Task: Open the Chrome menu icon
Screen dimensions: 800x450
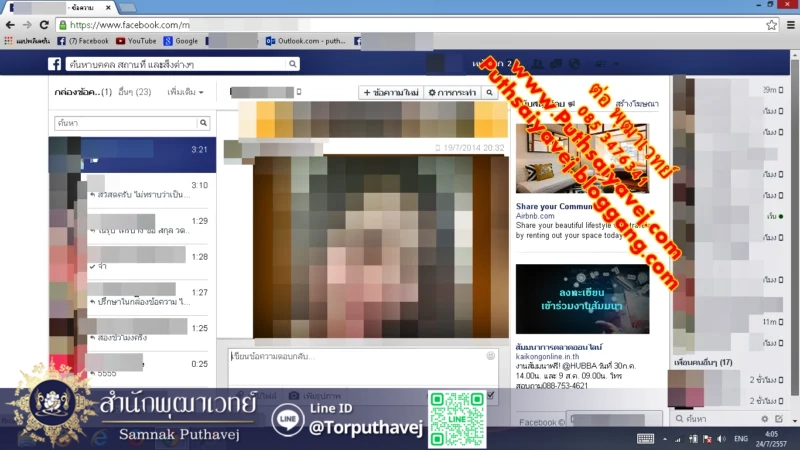Action: point(790,24)
